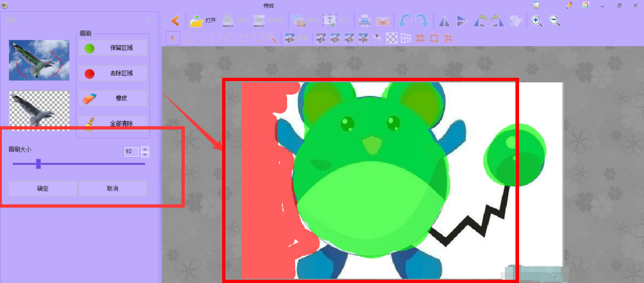Increase brush size with the up stepper arrow
Viewport: 644px width, 283px height.
pos(144,149)
